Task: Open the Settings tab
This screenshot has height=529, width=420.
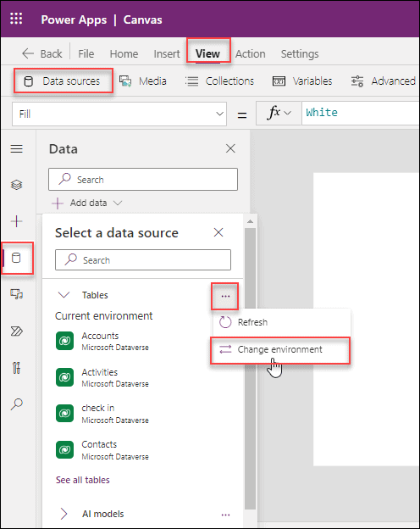Action: [300, 53]
